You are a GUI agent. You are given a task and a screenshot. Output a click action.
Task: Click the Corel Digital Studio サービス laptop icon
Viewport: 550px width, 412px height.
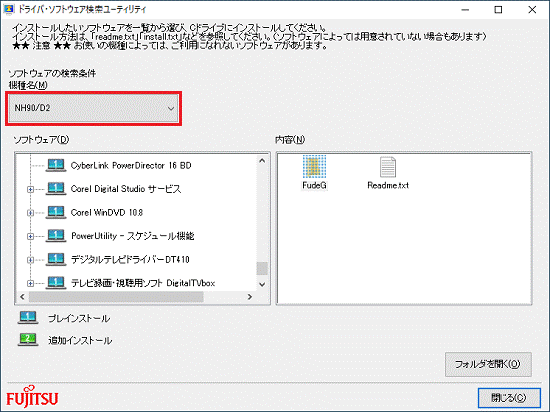pyautogui.click(x=56, y=189)
